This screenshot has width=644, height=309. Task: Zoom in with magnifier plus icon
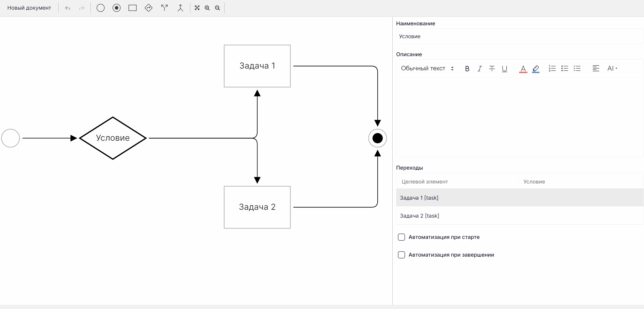coord(207,8)
